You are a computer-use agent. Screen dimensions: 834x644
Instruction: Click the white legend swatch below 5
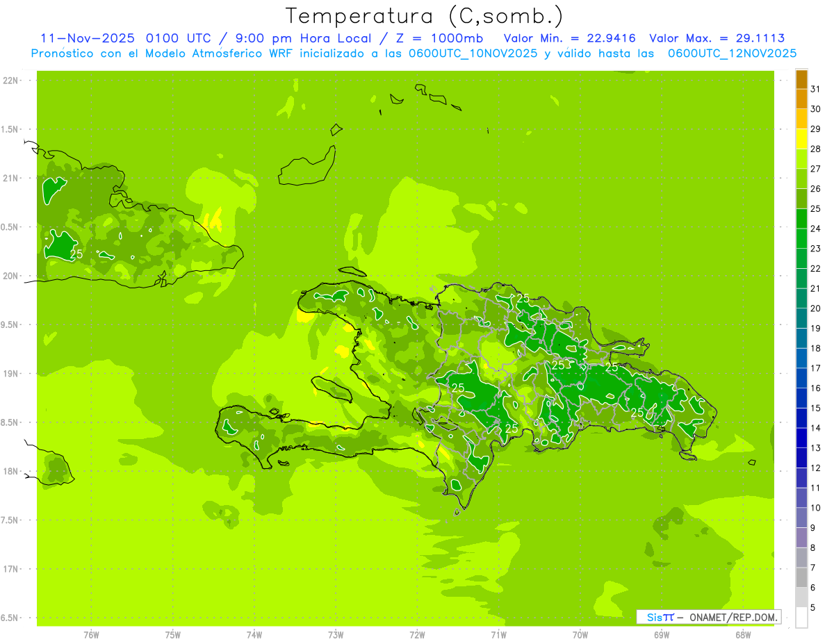(801, 618)
